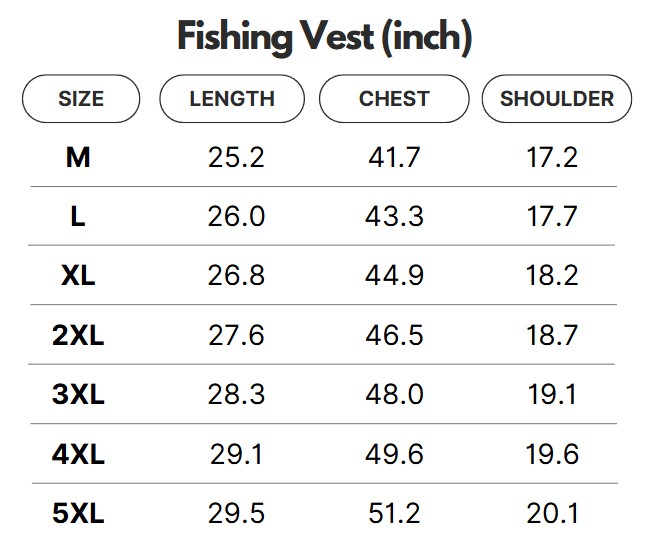Click the Fishing Vest (inch) title
Image resolution: width=648 pixels, height=558 pixels.
pyautogui.click(x=324, y=38)
